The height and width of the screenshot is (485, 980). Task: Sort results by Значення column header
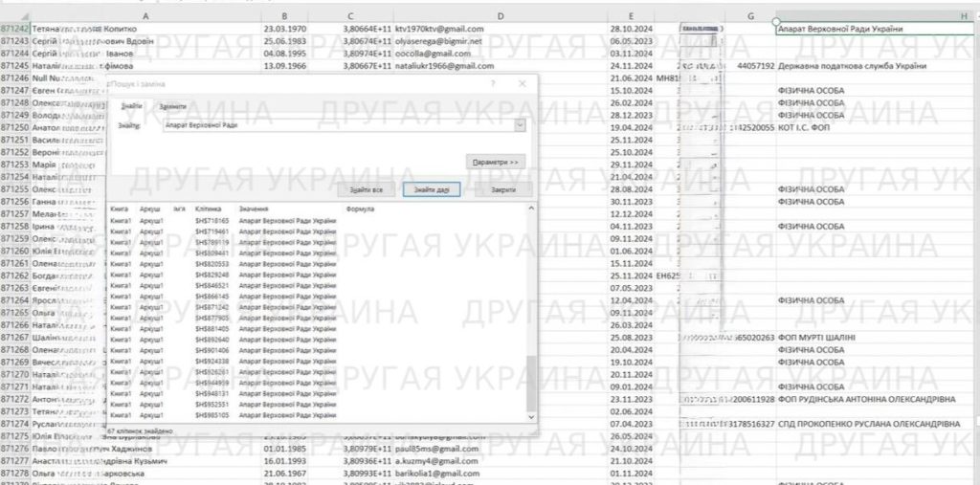pyautogui.click(x=254, y=209)
